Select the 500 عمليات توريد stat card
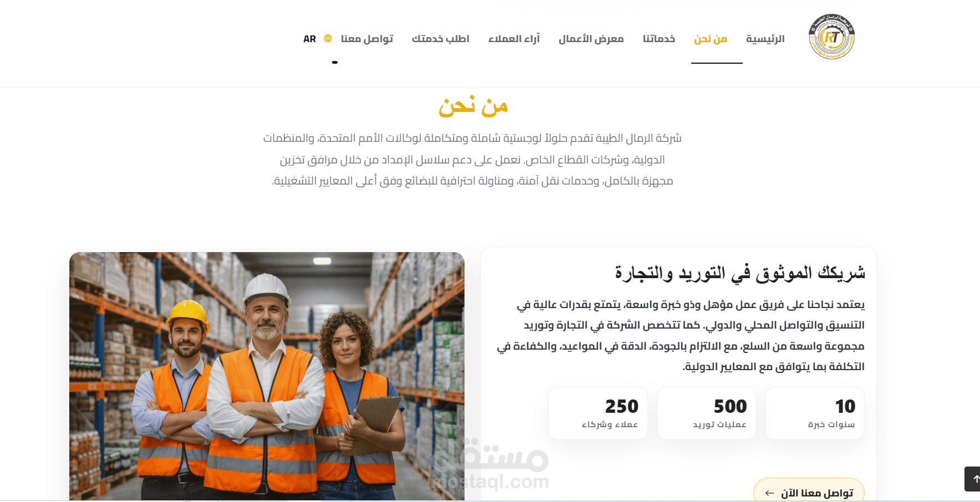Screen dimensions: 980x502 pos(707,413)
